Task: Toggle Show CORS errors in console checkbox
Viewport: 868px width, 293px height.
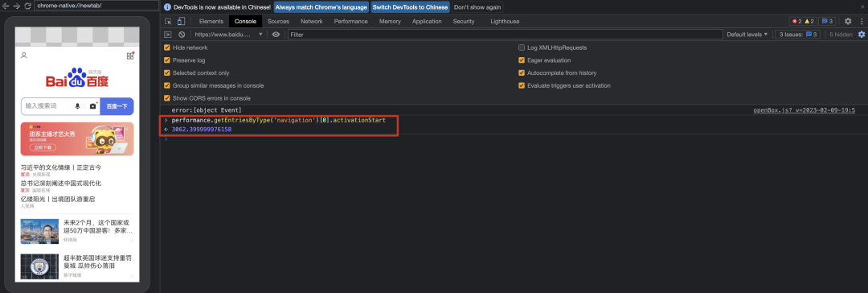Action: (167, 98)
